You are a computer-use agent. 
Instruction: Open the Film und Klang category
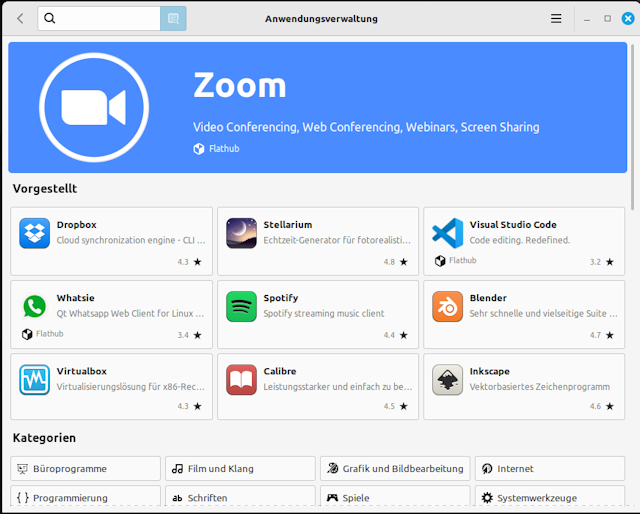point(240,469)
